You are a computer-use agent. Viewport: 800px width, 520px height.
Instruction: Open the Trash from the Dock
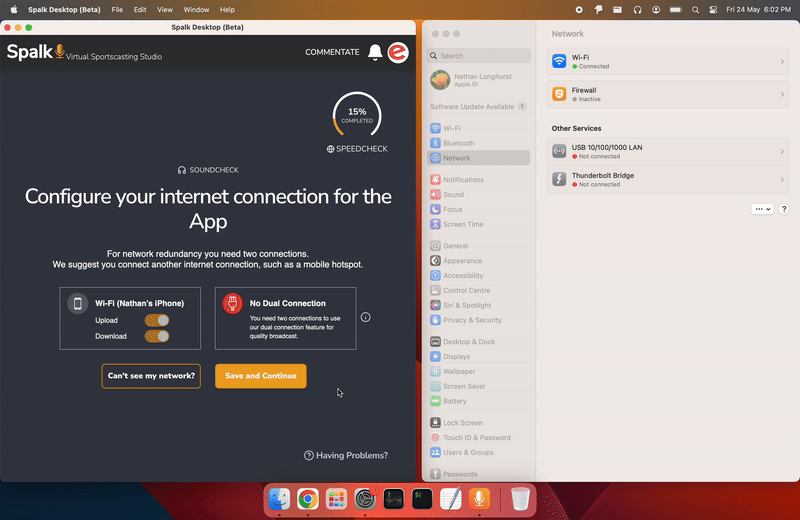pos(520,499)
